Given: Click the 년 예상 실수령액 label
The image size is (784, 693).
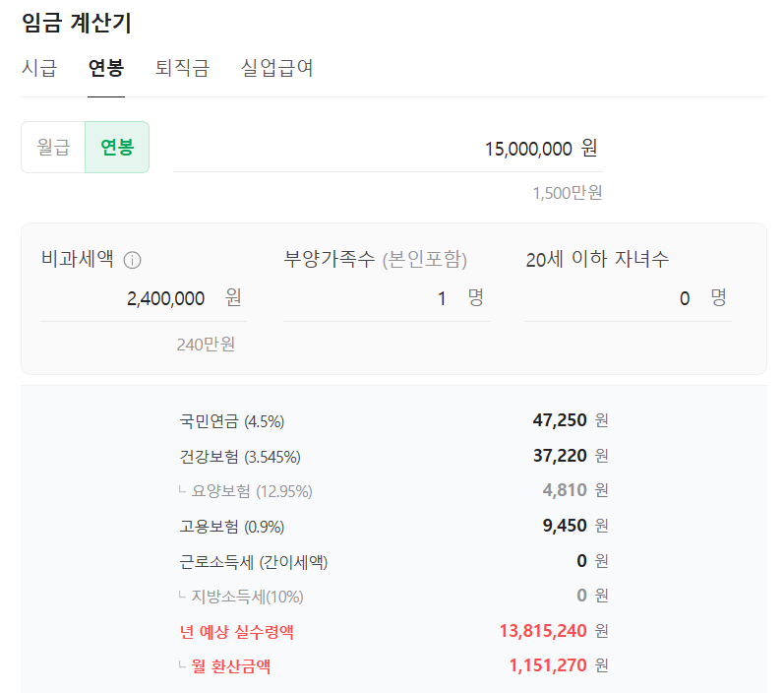Looking at the screenshot, I should (236, 632).
